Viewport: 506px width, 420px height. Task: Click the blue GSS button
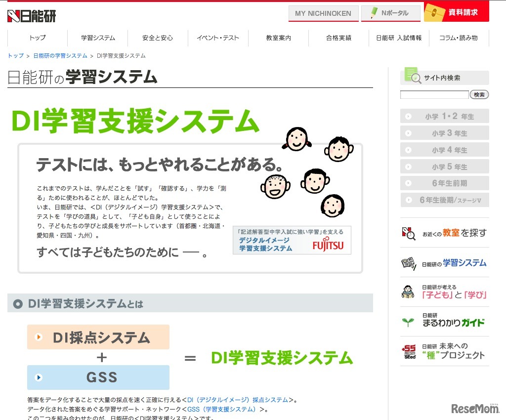pos(98,378)
